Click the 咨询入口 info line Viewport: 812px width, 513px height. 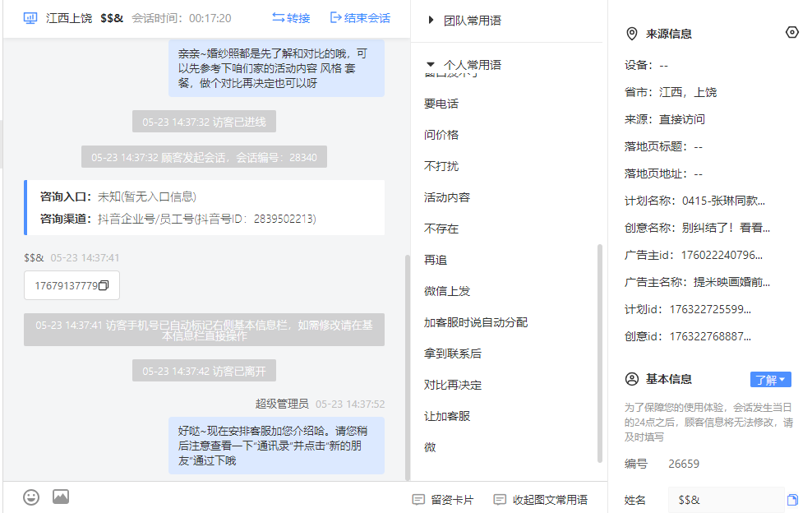point(118,197)
